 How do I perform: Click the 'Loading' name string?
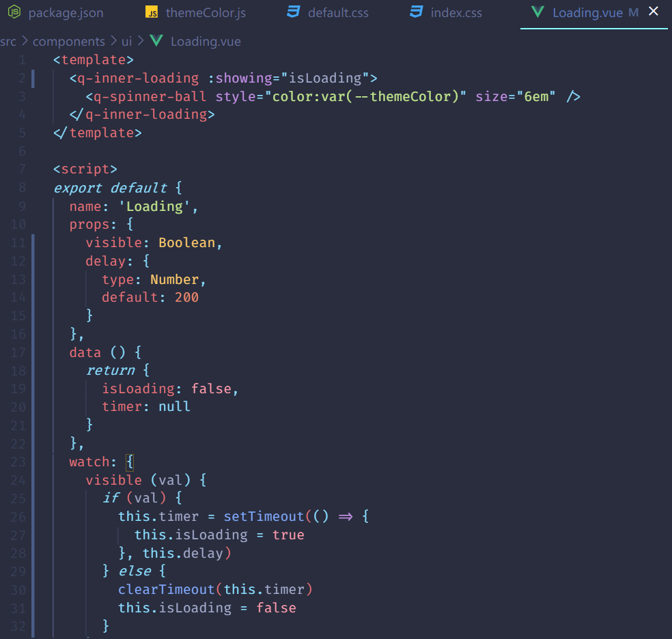[x=154, y=206]
